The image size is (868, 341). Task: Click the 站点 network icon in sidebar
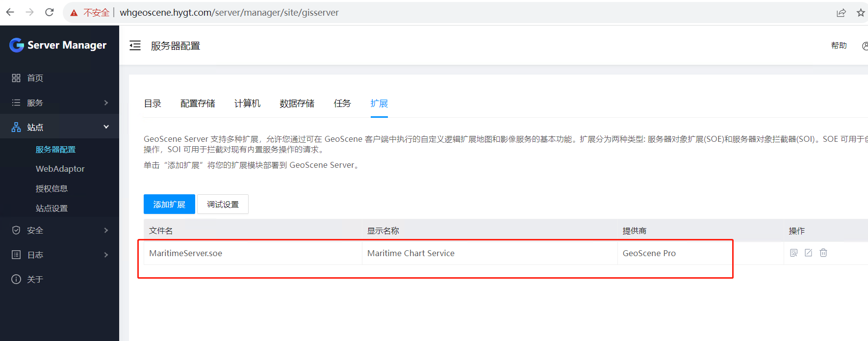[x=16, y=127]
